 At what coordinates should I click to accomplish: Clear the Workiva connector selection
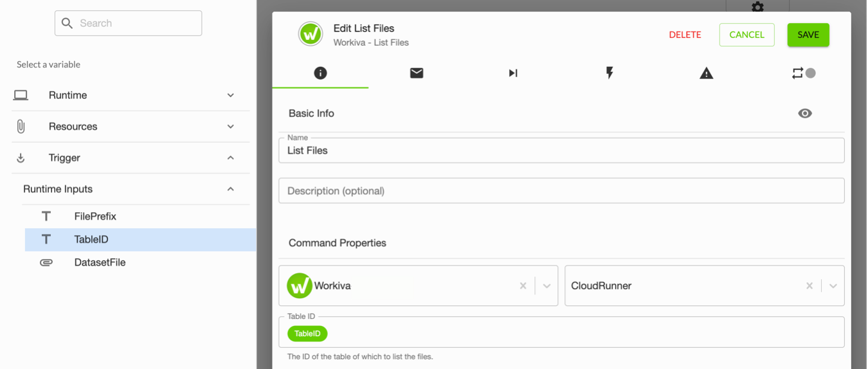523,286
